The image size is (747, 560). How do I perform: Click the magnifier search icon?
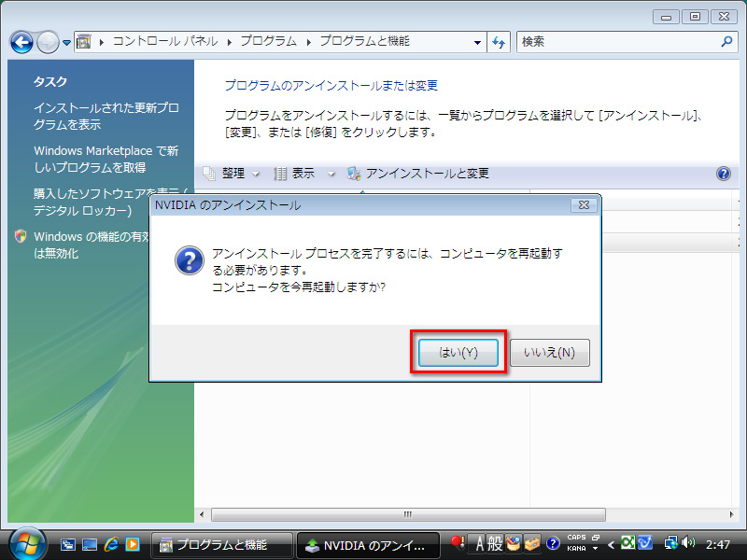coord(726,42)
